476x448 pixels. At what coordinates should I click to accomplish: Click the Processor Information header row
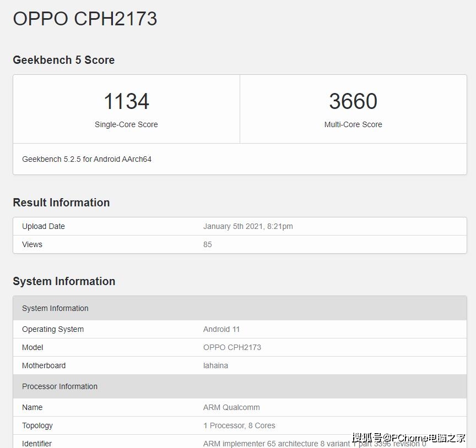point(240,386)
